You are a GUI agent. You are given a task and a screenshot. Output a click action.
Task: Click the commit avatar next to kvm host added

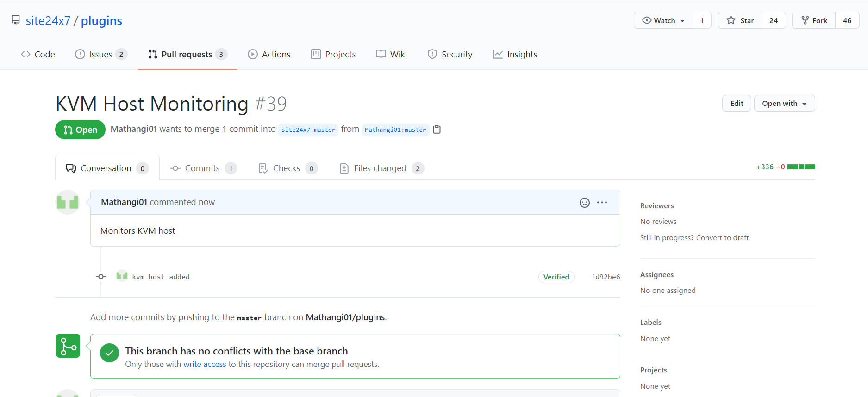click(122, 276)
